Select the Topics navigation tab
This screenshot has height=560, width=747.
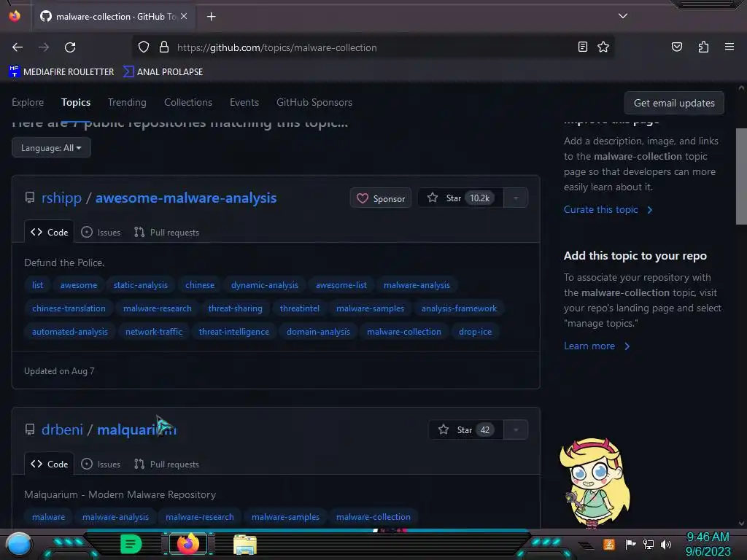point(76,102)
